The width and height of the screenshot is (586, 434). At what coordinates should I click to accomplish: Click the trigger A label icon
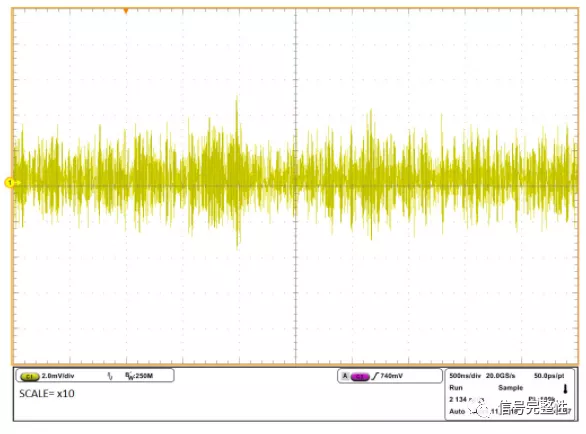pos(345,376)
